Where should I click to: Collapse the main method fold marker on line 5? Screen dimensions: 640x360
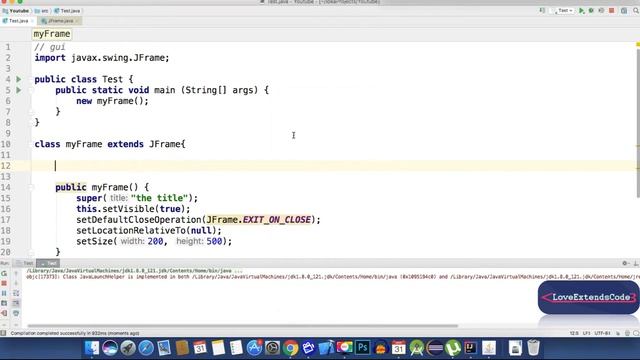(31, 90)
